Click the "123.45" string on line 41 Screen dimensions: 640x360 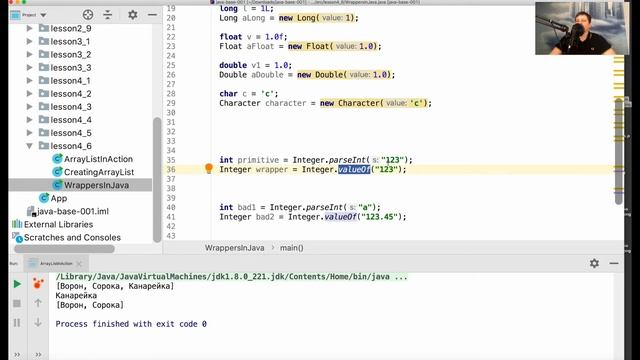(x=379, y=217)
